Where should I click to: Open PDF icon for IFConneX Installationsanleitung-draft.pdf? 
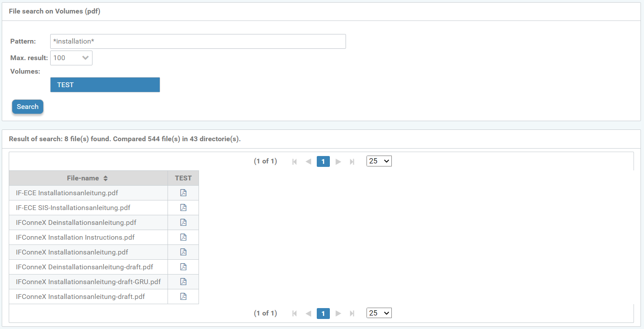tap(183, 296)
